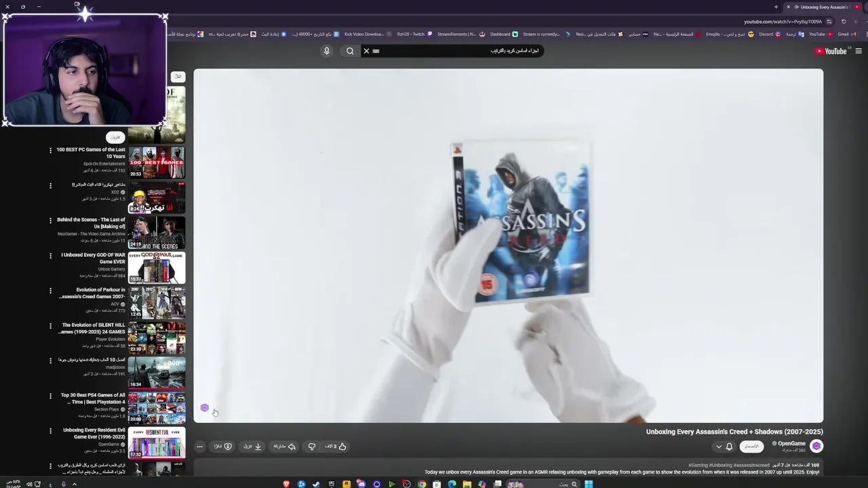Open the Gmail bookmark

(847, 34)
